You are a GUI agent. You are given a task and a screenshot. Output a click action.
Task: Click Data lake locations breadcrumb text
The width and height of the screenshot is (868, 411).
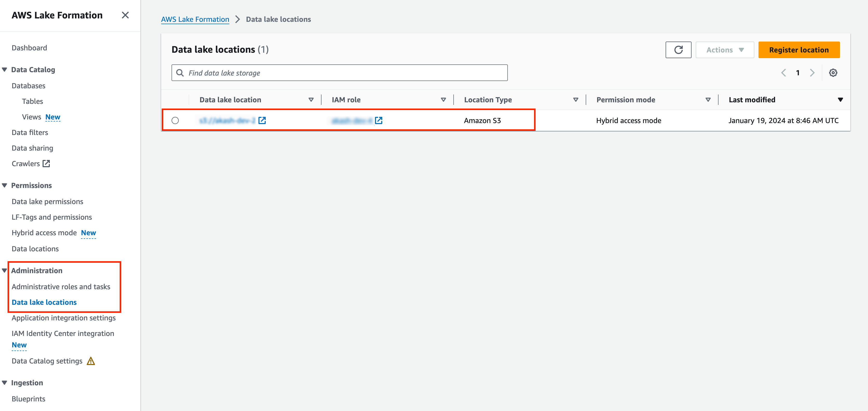[278, 19]
